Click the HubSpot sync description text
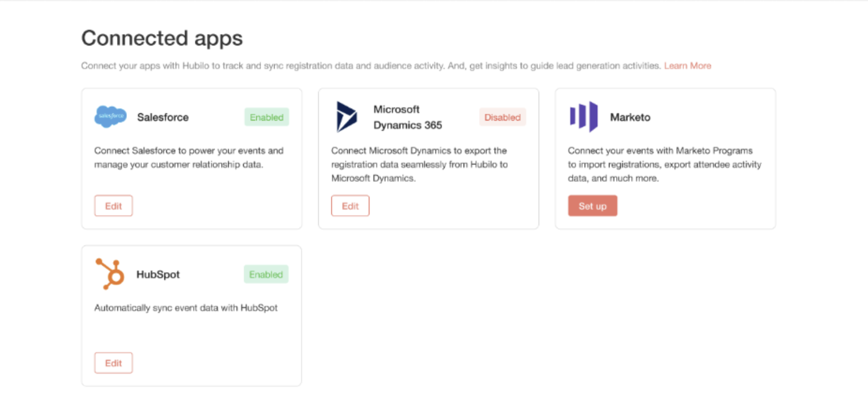 click(186, 307)
